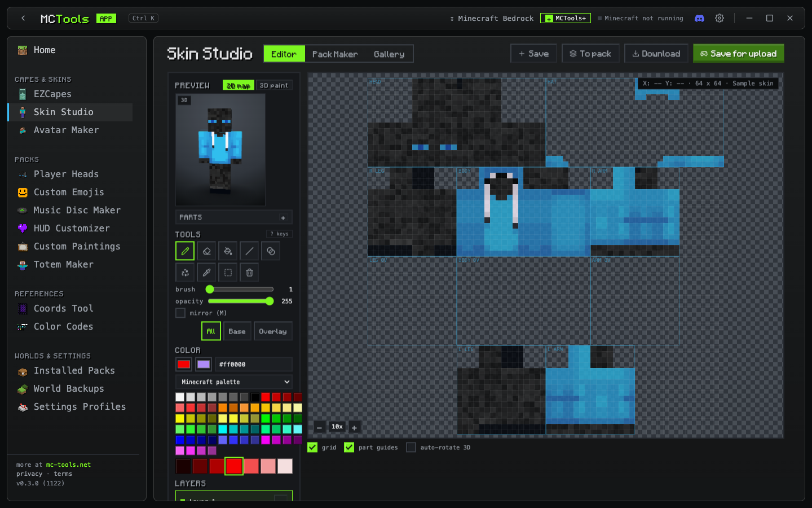812x508 pixels.
Task: Click the To pack button
Action: click(x=590, y=54)
